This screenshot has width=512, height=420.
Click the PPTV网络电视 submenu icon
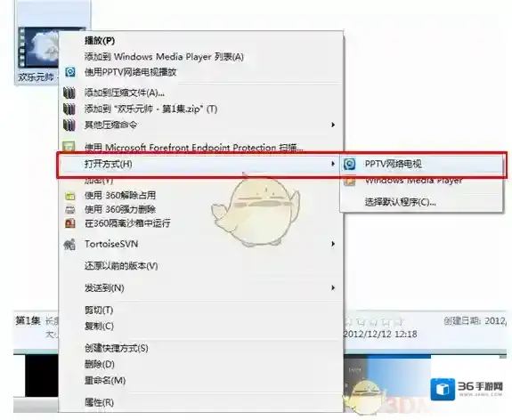click(x=349, y=164)
